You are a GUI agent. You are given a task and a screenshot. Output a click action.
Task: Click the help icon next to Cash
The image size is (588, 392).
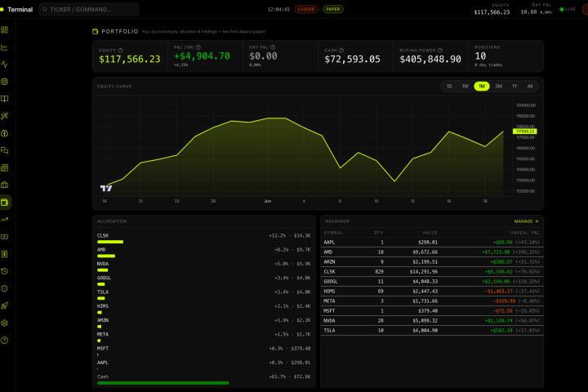coord(341,51)
